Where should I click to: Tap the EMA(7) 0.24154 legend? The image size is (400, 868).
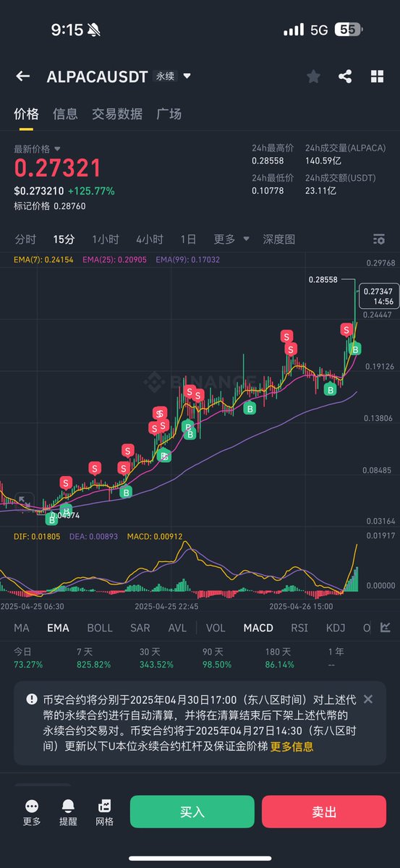coord(45,259)
